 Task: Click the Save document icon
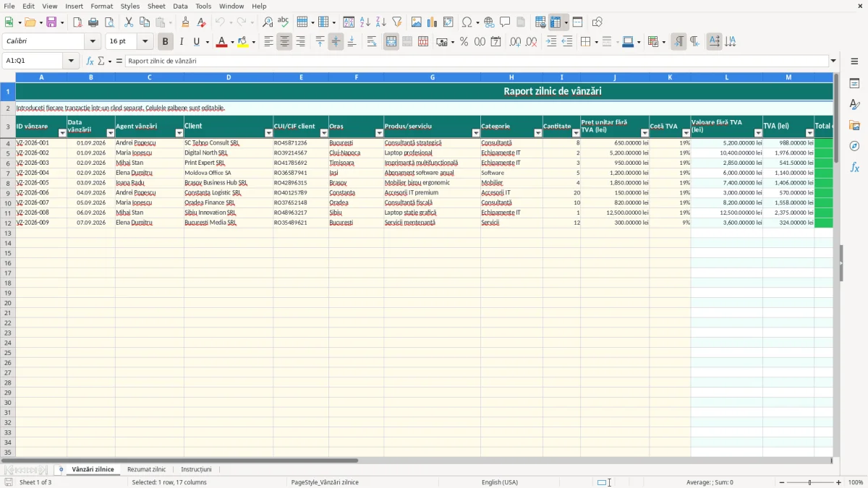(51, 22)
